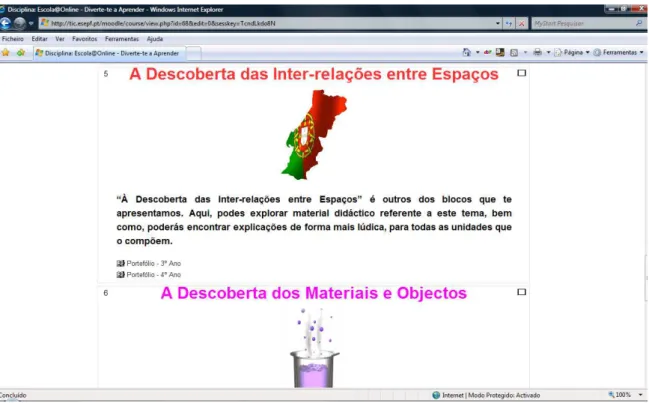The height and width of the screenshot is (403, 649).
Task: Expand the zoom level dropdown arrow
Action: tap(640, 395)
